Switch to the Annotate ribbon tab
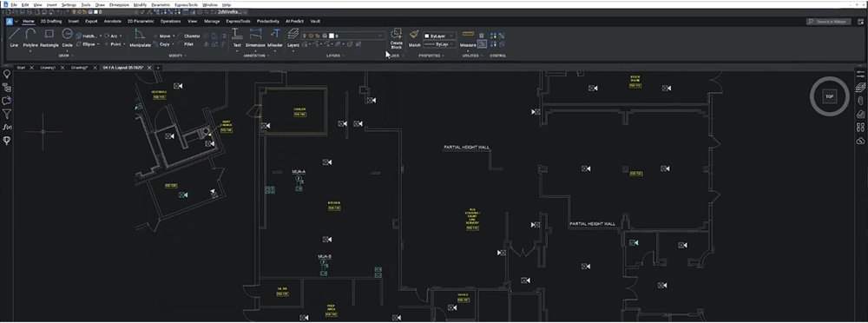The width and height of the screenshot is (868, 323). tap(112, 21)
